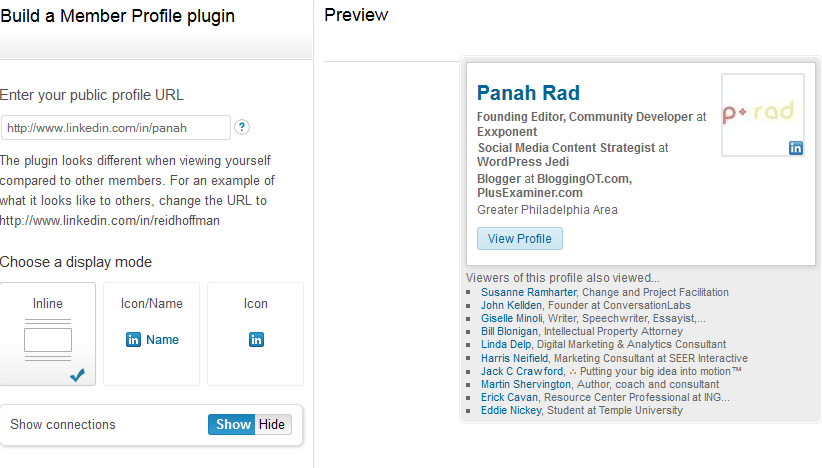Image resolution: width=822 pixels, height=468 pixels.
Task: Select the Icon display mode
Action: click(255, 334)
